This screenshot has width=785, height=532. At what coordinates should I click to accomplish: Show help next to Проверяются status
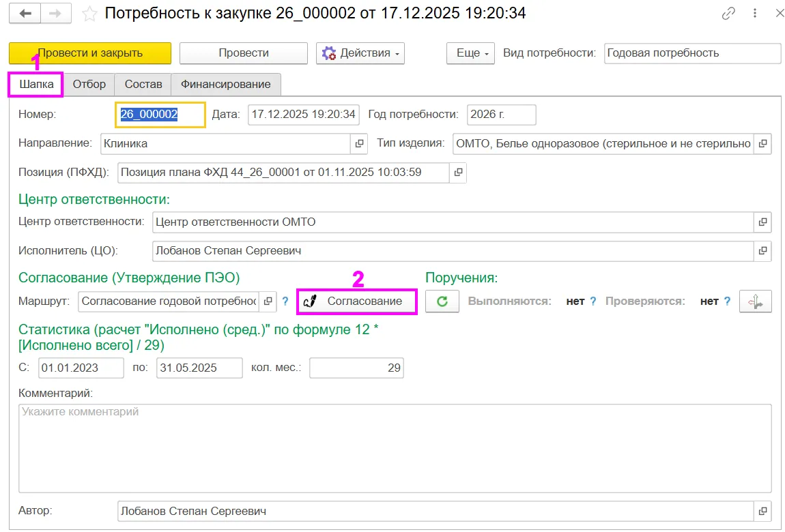click(727, 301)
